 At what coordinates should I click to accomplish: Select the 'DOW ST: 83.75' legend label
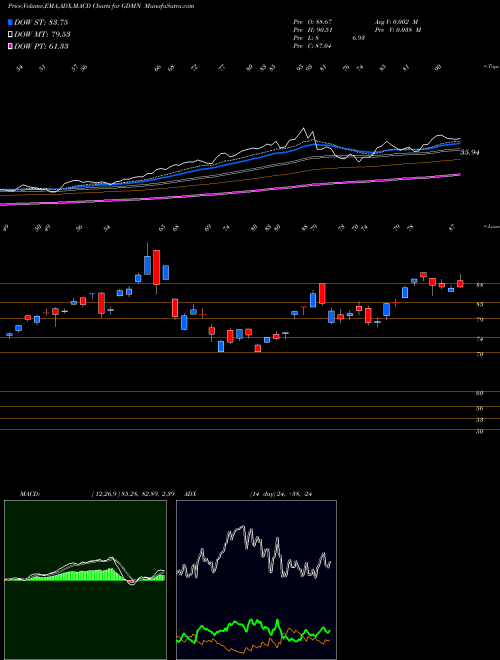point(41,22)
